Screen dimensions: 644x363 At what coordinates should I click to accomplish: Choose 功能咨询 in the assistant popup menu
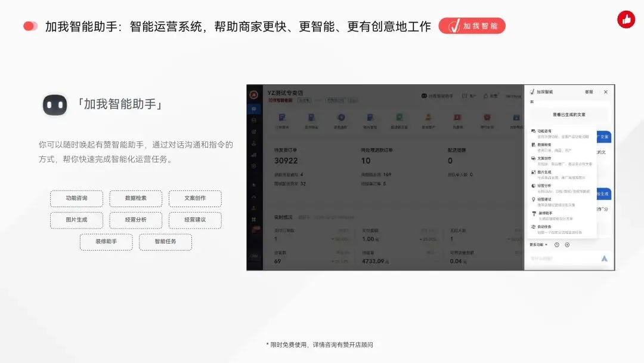561,134
